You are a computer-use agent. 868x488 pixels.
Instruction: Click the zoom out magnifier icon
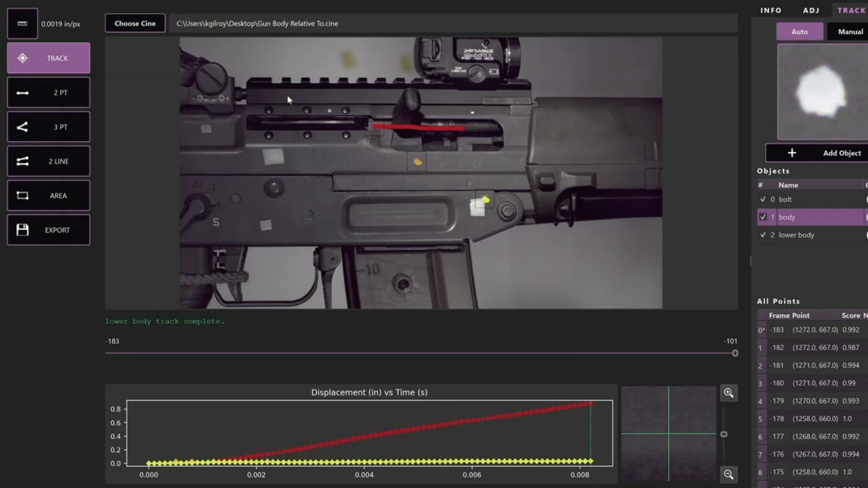[728, 474]
